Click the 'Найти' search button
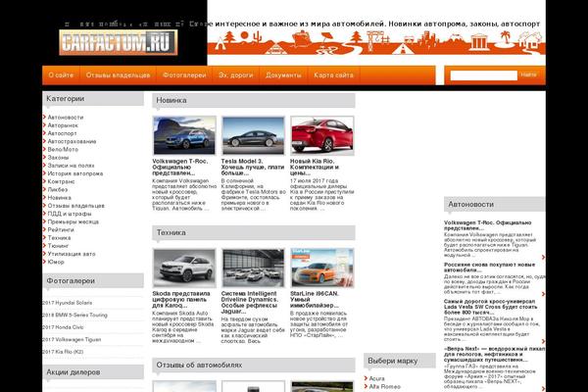Viewport: 588px width, 392px height. pyautogui.click(x=528, y=74)
